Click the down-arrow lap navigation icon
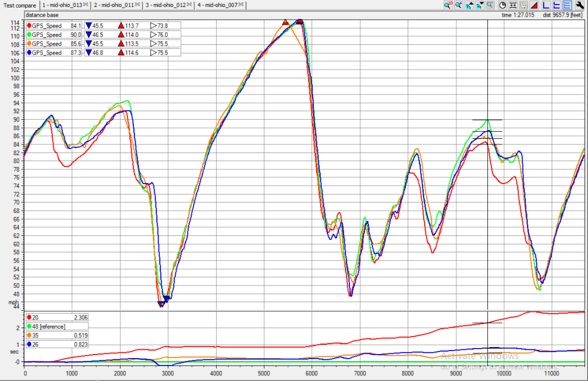 pos(480,5)
